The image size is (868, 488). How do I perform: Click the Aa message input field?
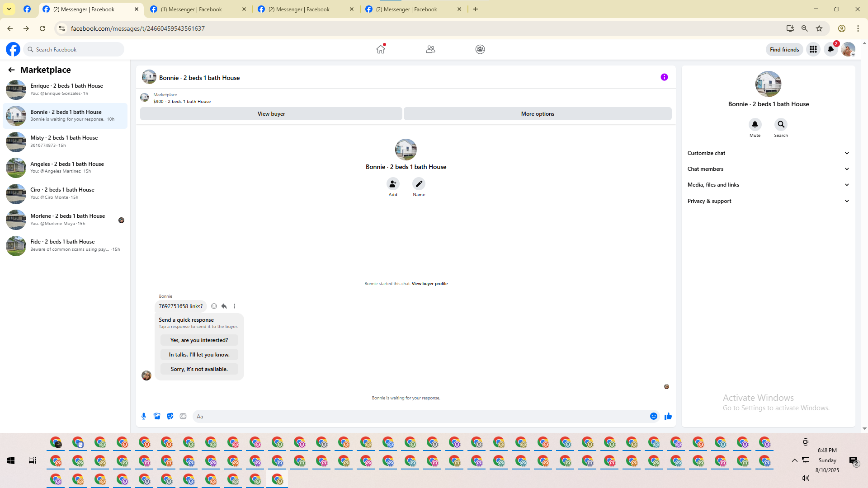tap(420, 416)
